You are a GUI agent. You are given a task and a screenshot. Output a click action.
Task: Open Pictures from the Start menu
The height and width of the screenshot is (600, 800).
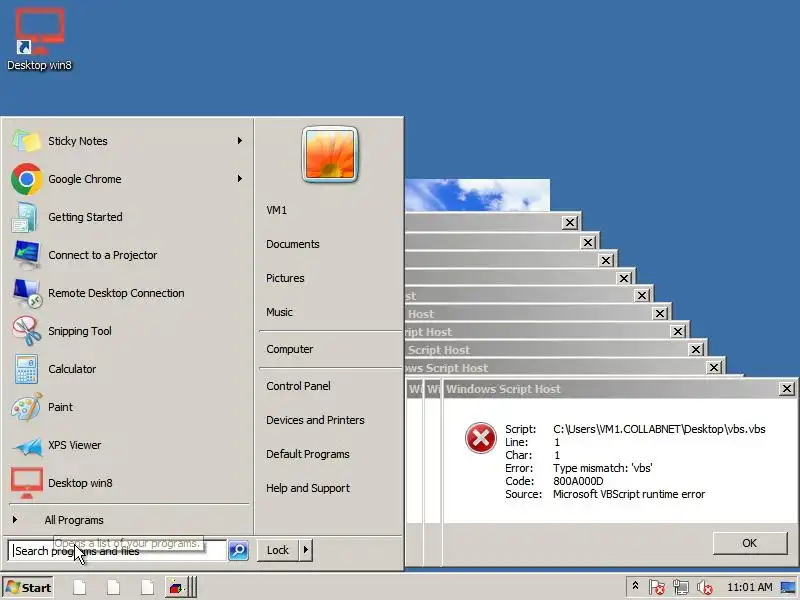pos(285,278)
